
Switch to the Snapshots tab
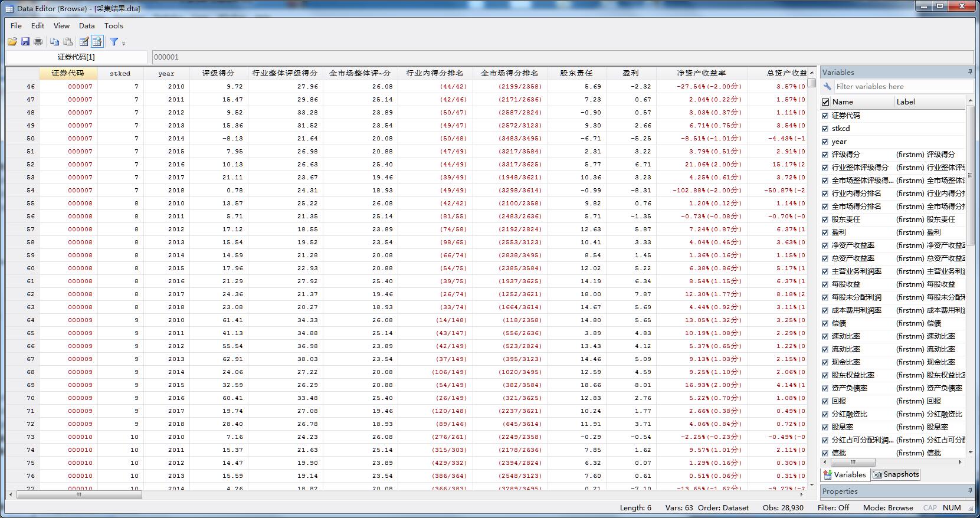(x=896, y=474)
